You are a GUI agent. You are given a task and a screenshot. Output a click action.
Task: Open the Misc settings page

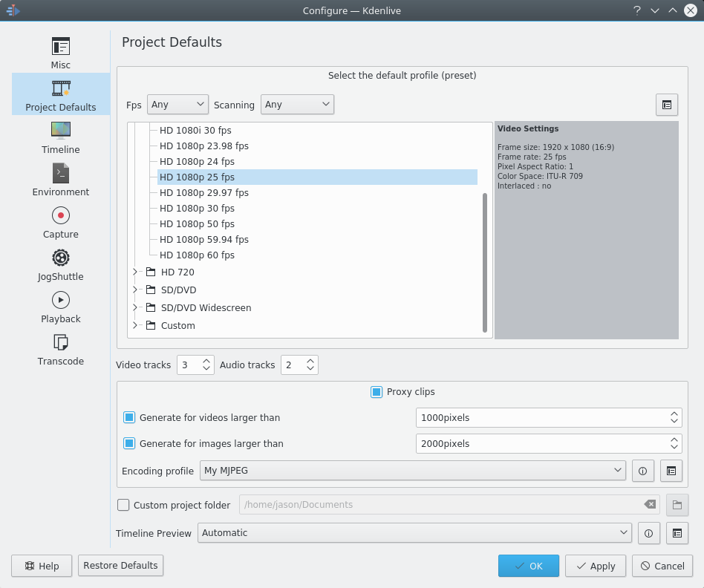[x=61, y=53]
